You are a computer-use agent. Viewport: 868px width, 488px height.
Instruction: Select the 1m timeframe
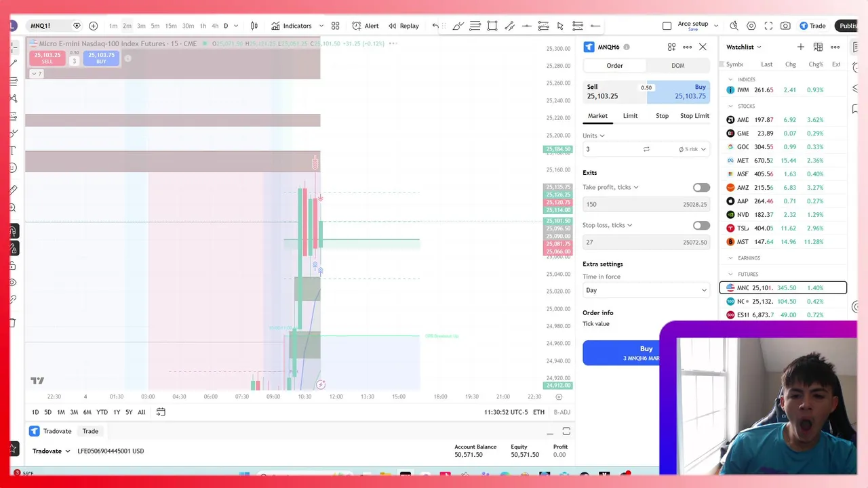[113, 26]
